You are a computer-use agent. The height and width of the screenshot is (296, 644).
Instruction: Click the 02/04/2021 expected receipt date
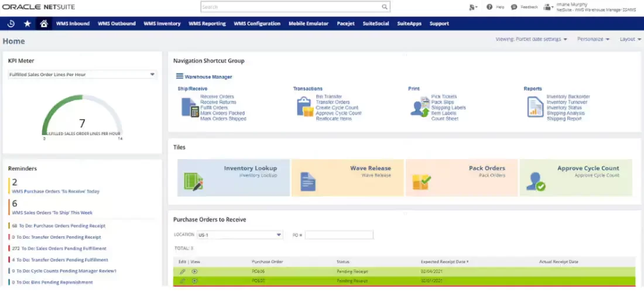coord(431,271)
